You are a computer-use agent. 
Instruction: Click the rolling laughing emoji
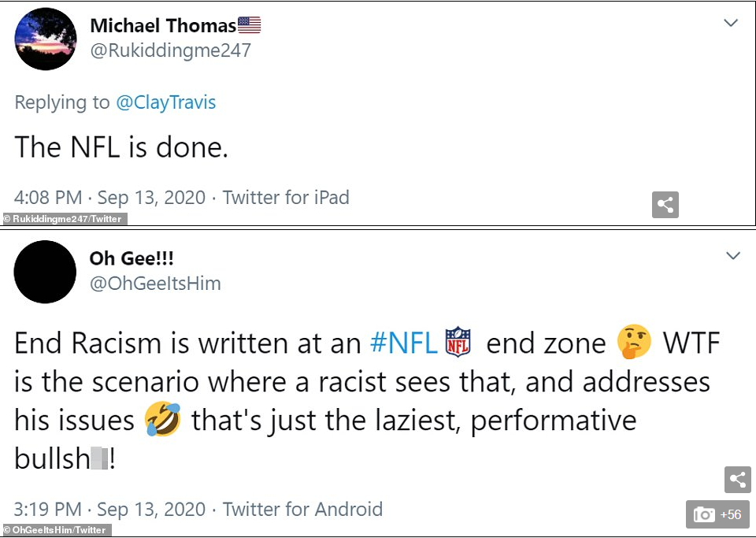(162, 420)
